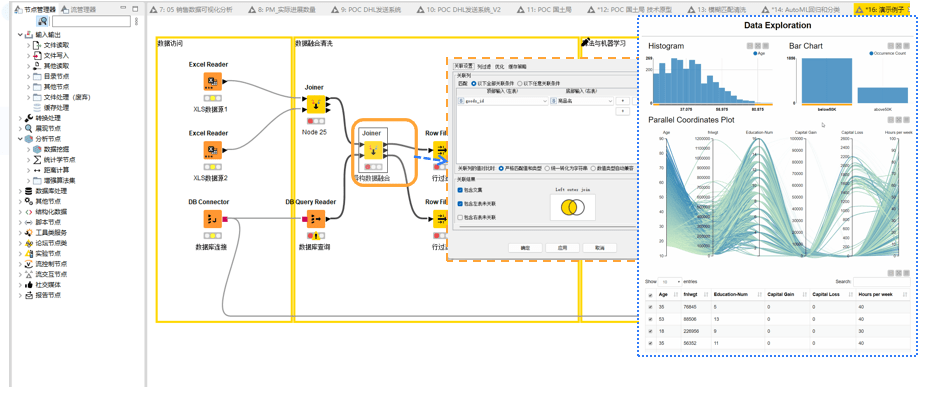
Task: Toggle the 包含交集 checkbox
Action: (460, 190)
